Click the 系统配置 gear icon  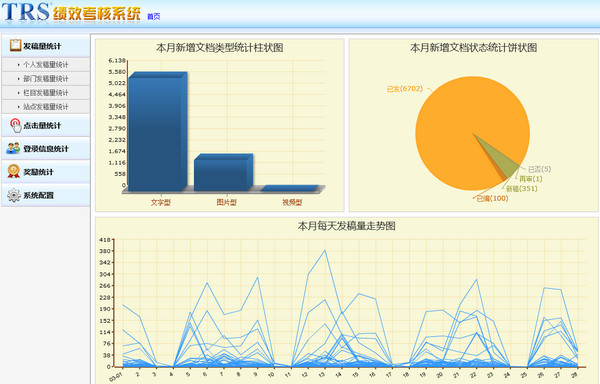point(14,195)
